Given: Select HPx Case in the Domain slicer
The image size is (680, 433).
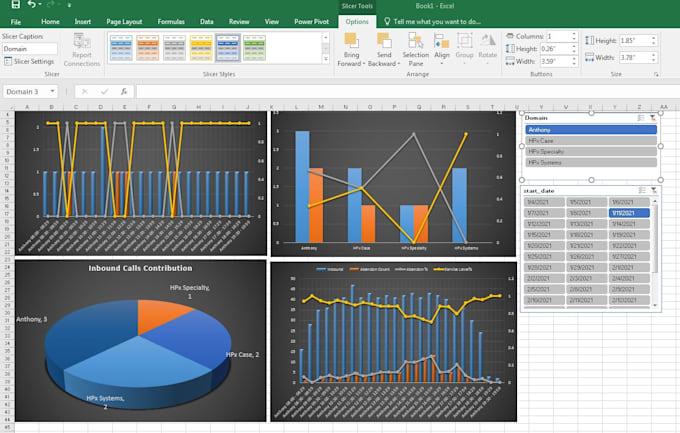Looking at the screenshot, I should (591, 141).
